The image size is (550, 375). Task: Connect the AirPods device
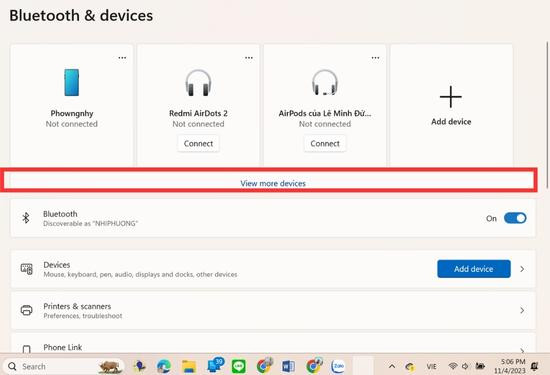pos(325,143)
